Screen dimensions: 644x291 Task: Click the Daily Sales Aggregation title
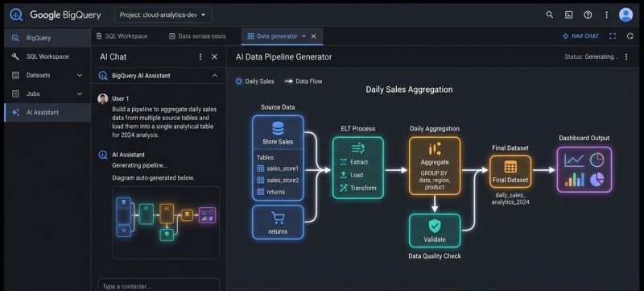[409, 89]
